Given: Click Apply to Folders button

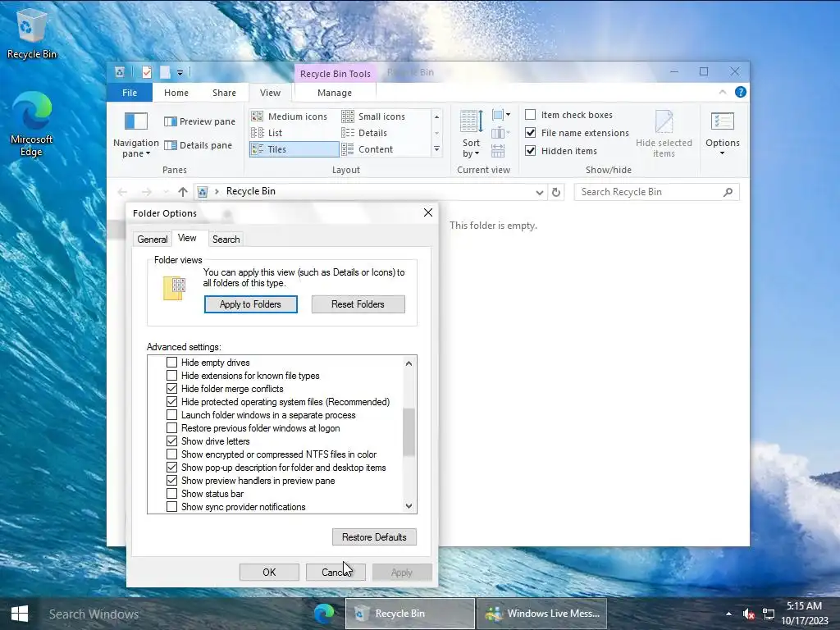Looking at the screenshot, I should [x=251, y=304].
